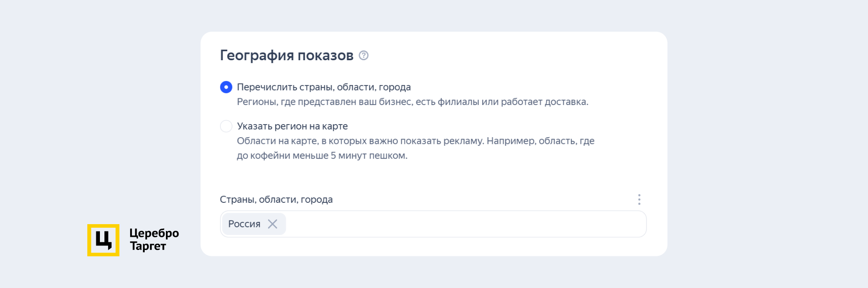Click the word 'Церебро' in the logo
Screen dimensions: 868x288
pos(154,233)
